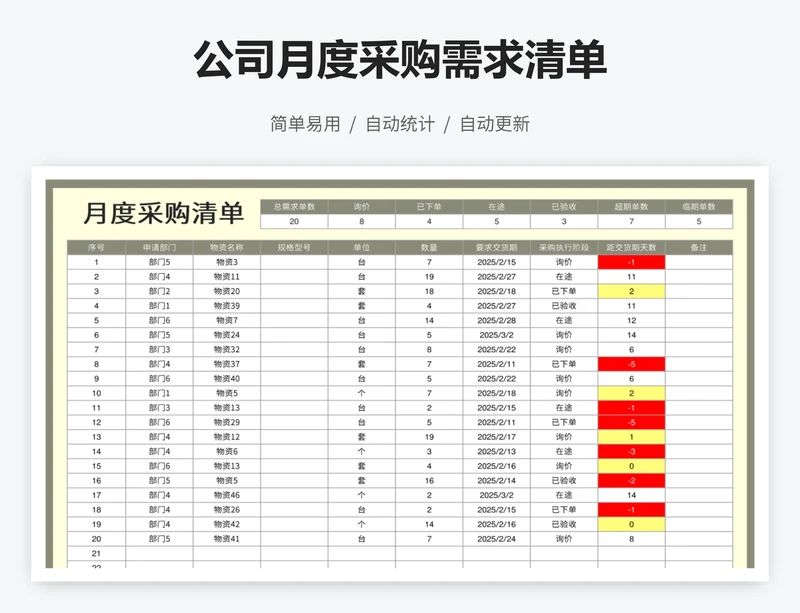800x613 pixels.
Task: Click the 序号 column header
Action: (x=96, y=248)
